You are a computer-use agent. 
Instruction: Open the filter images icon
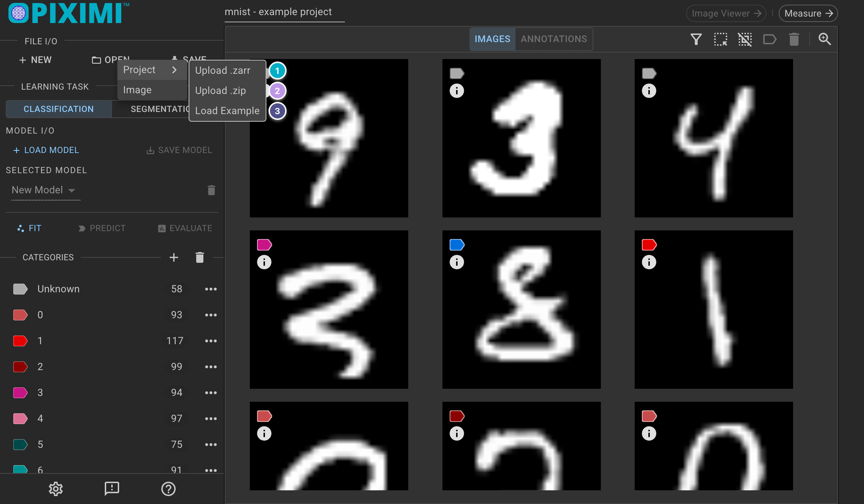coord(696,39)
